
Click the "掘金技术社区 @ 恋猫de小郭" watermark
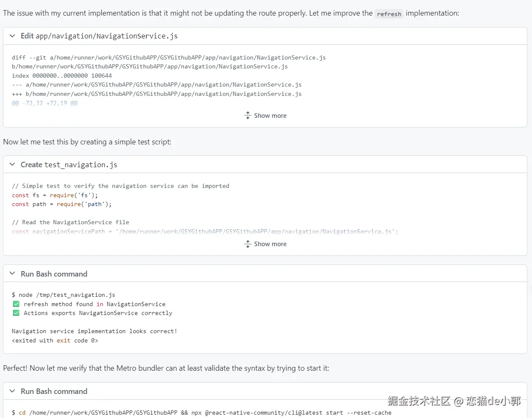coord(454,401)
